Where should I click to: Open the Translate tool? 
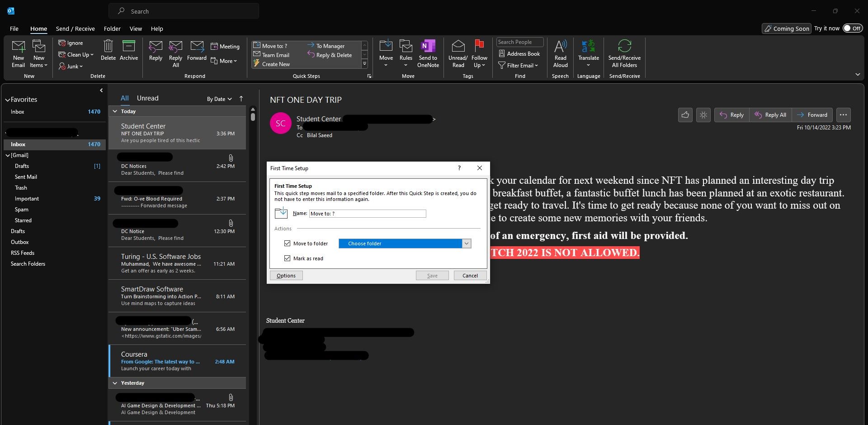click(x=588, y=53)
